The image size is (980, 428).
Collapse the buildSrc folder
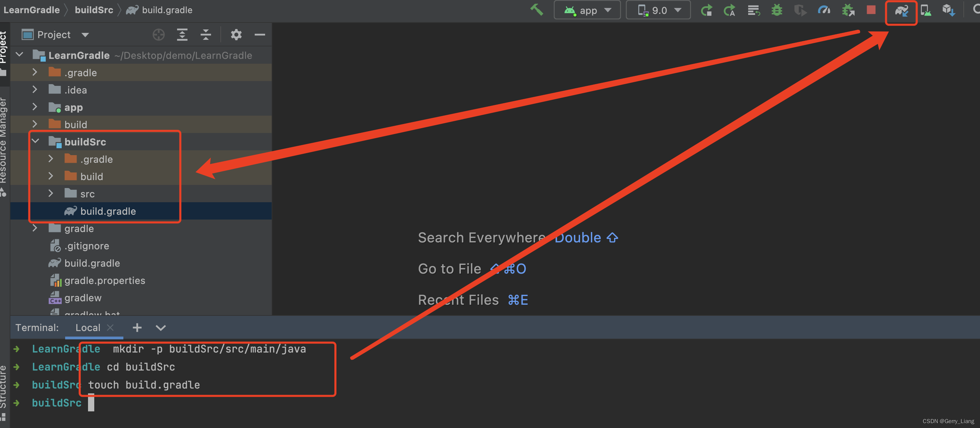pyautogui.click(x=35, y=141)
